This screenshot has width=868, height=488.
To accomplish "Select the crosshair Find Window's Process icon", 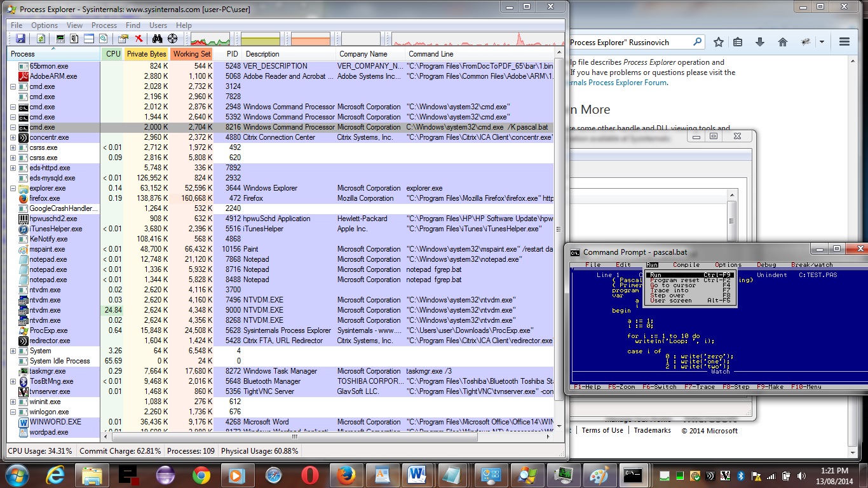I will pyautogui.click(x=172, y=39).
